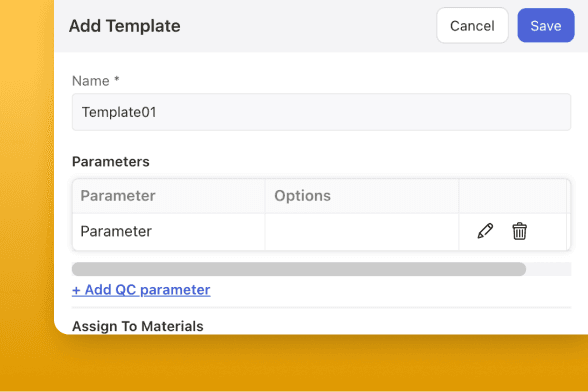Click the Assign To Materials heading
Image resolution: width=588 pixels, height=392 pixels.
pyautogui.click(x=138, y=326)
